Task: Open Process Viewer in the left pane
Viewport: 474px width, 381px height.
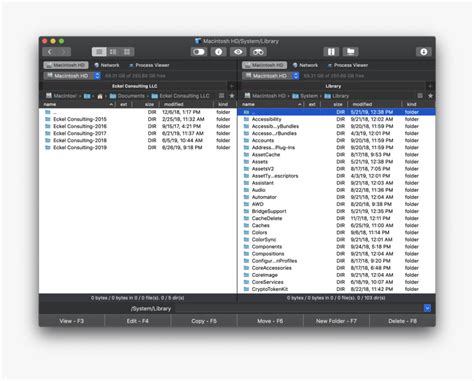Action: (x=149, y=65)
